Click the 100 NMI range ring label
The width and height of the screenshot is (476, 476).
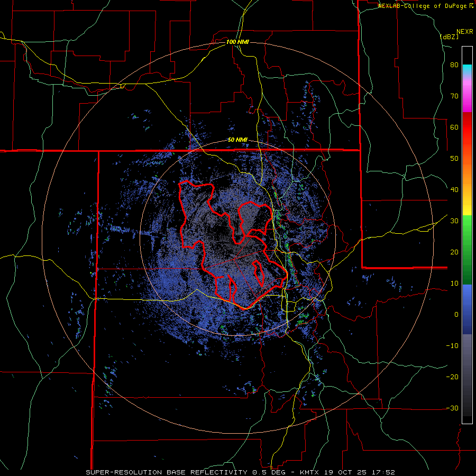(237, 42)
